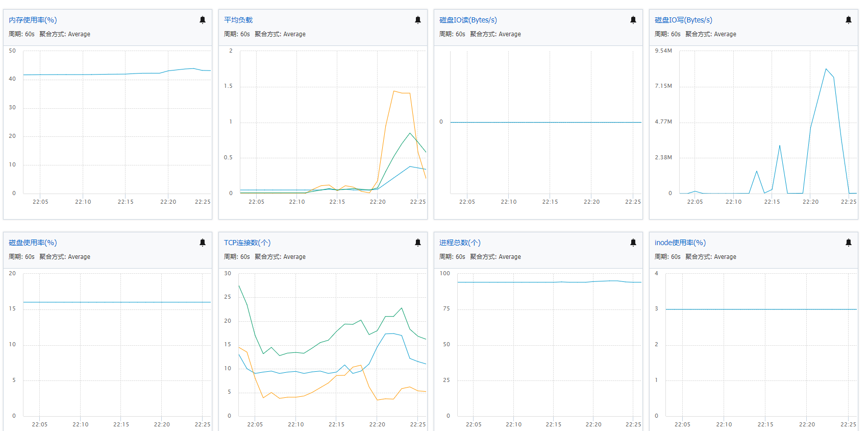The image size is (868, 431).
Task: Click highest spike in 磁盘IO写 chart
Action: point(826,69)
